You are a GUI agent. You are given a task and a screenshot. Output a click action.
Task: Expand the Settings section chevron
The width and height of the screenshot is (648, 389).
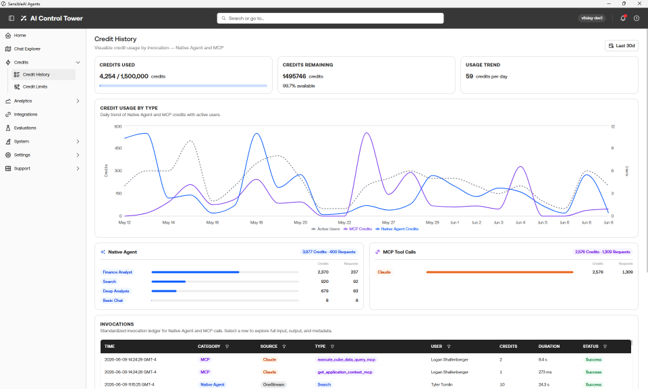click(x=78, y=155)
